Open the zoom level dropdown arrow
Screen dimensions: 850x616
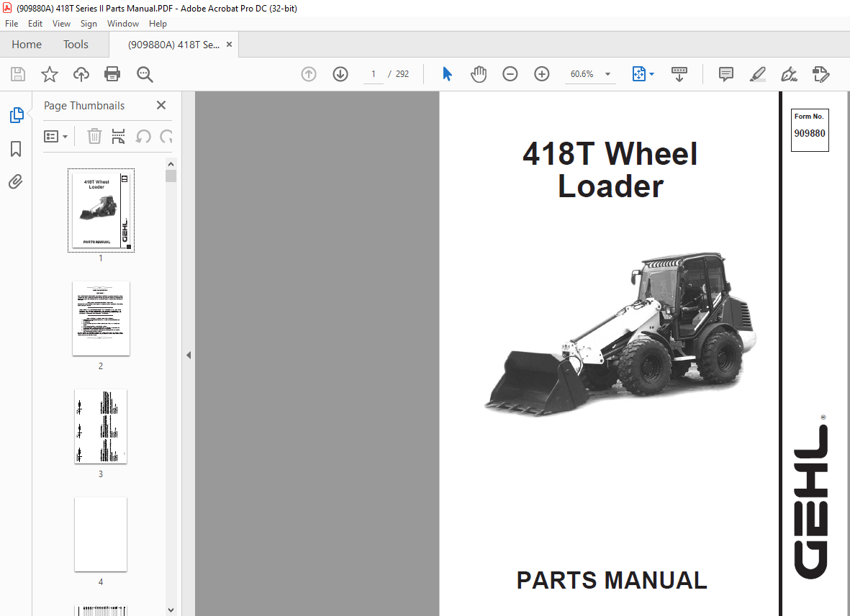[607, 74]
